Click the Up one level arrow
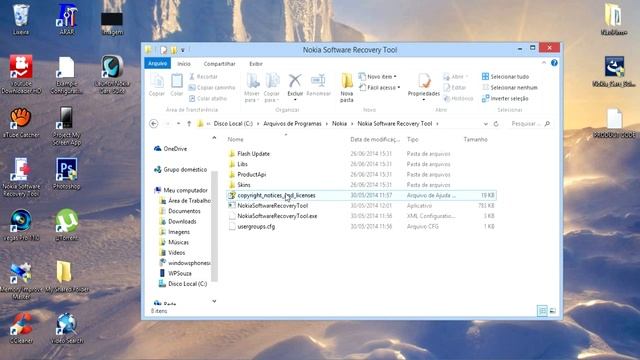This screenshot has height=360, width=640. pyautogui.click(x=189, y=124)
